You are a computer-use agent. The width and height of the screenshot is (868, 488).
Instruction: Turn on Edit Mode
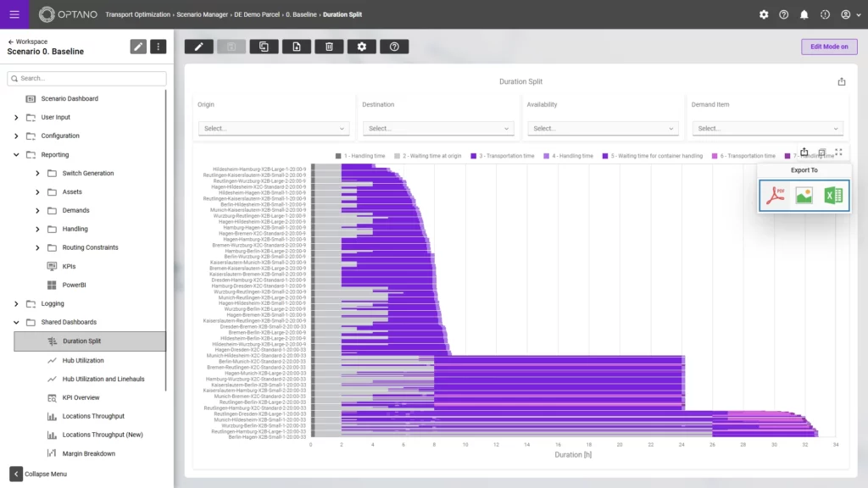[829, 47]
